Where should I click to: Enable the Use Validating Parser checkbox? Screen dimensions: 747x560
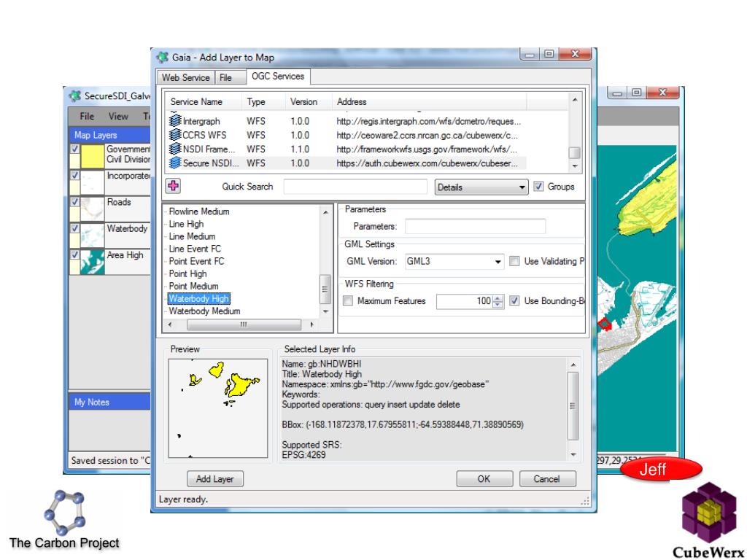coord(514,261)
